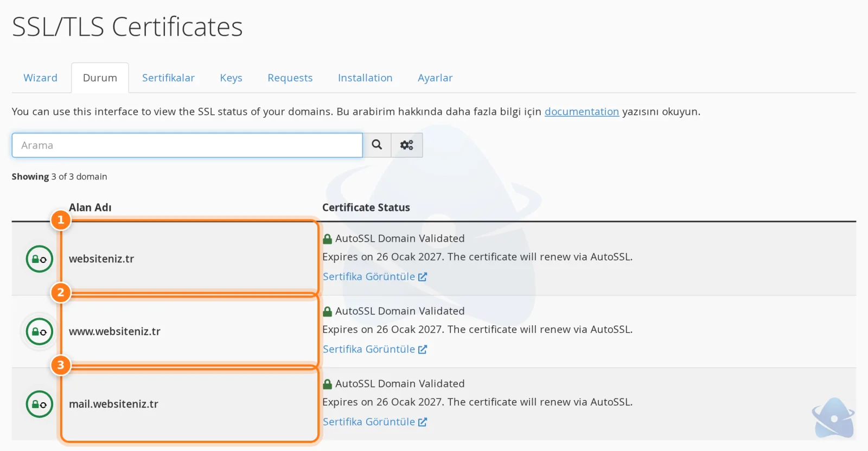This screenshot has width=868, height=451.
Task: Click 'AutoSSL Domain Validated' text for websiteniz.tr
Action: click(400, 239)
